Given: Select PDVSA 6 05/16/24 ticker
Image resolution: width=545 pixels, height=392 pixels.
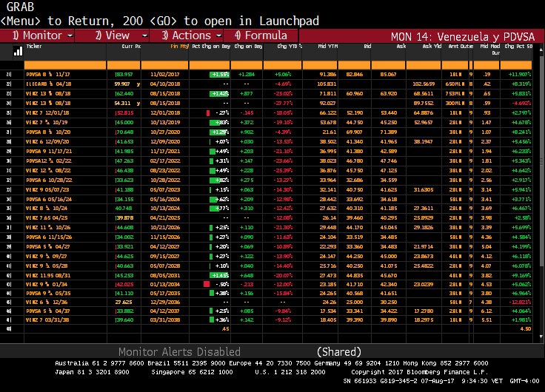Looking at the screenshot, I should pos(49,199).
